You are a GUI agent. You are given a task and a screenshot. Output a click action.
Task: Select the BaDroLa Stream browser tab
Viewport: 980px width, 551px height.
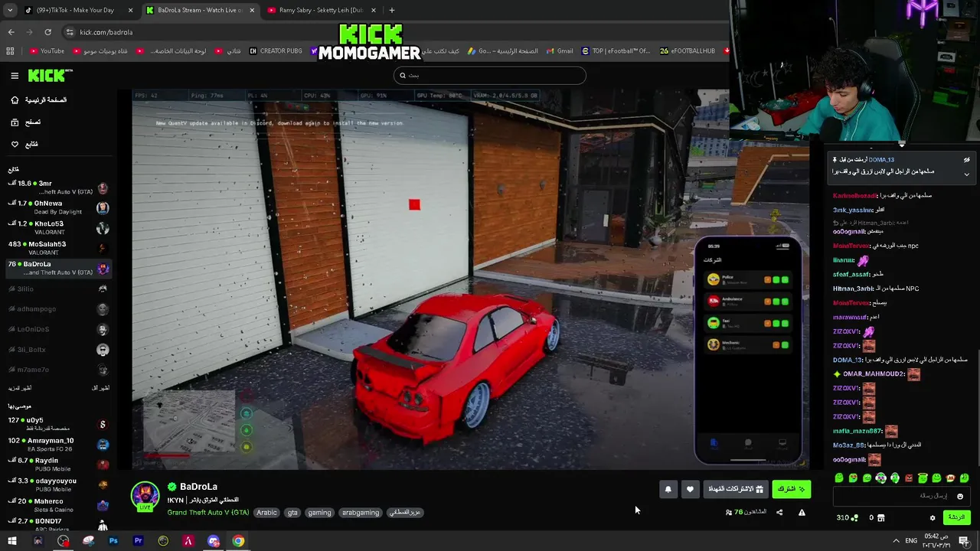(201, 10)
